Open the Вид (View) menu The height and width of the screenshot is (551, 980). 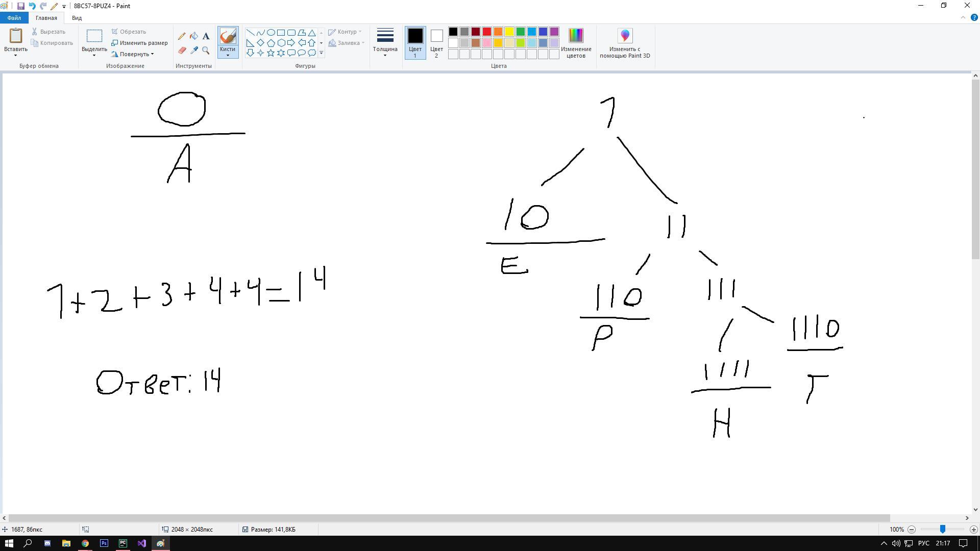(x=76, y=17)
